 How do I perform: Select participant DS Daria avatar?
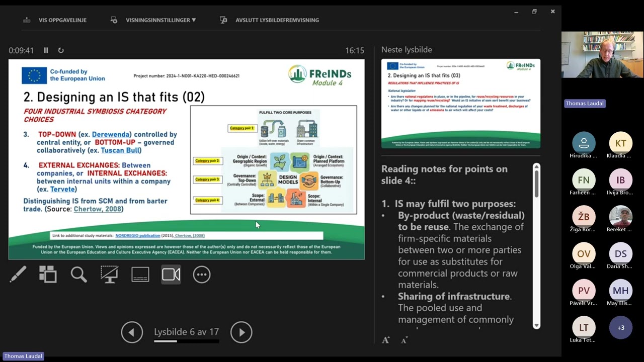[620, 254]
